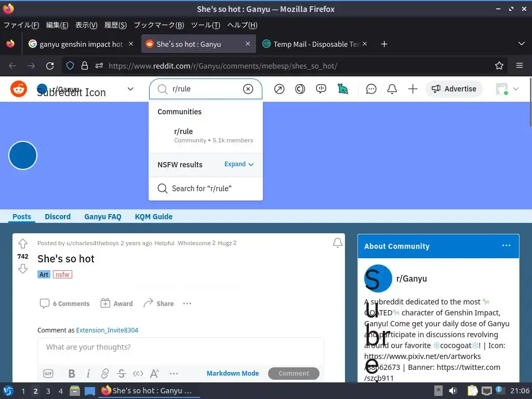Open the site permissions icon
The height and width of the screenshot is (399, 532).
pos(99,66)
